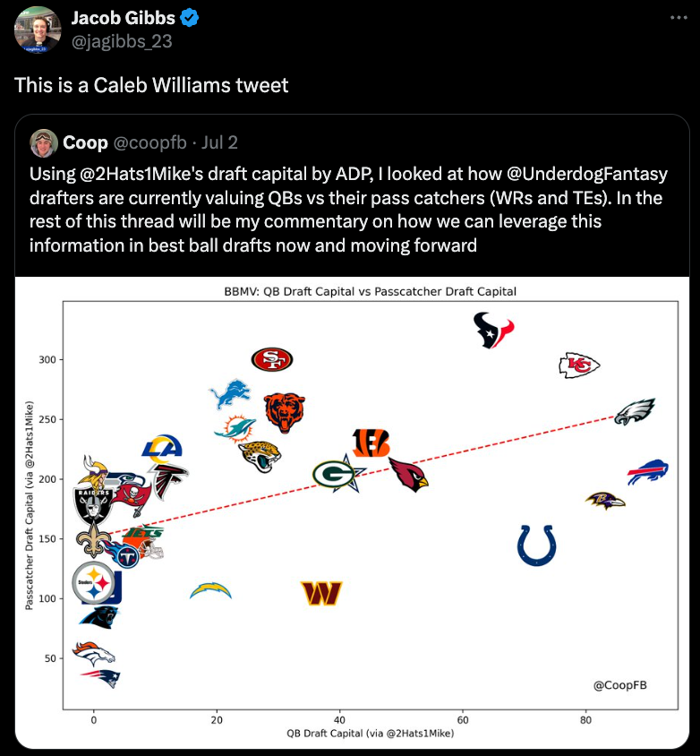Click the Kansas City Chiefs logo
Screen dimensions: 700x756
coord(579,365)
